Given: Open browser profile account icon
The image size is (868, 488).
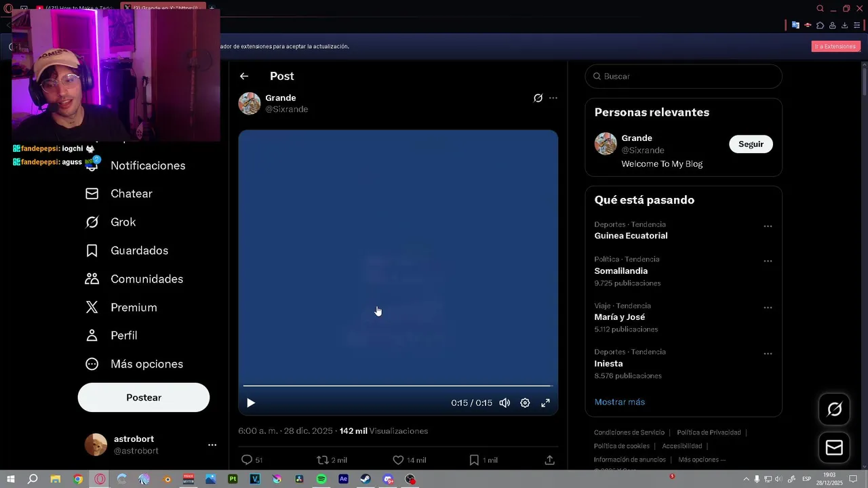Looking at the screenshot, I should pos(832,26).
